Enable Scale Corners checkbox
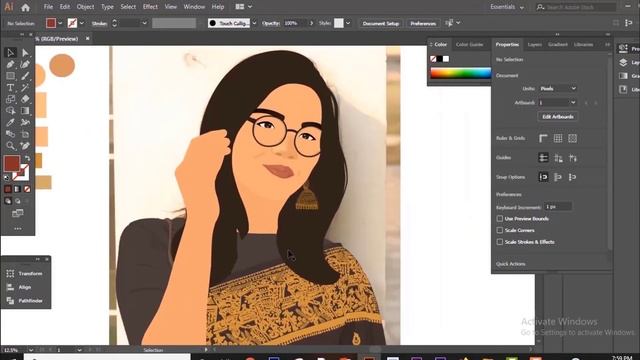 500,230
